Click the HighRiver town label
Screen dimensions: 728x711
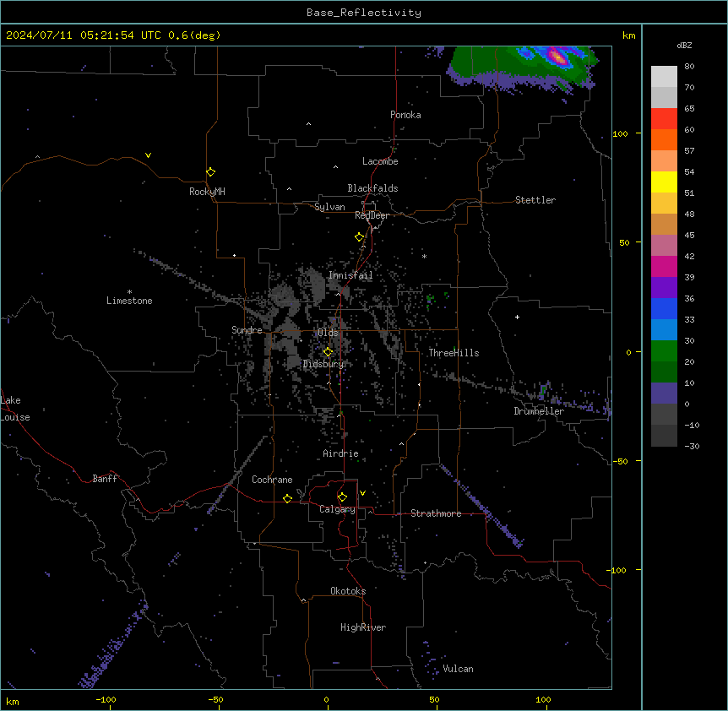tap(363, 627)
